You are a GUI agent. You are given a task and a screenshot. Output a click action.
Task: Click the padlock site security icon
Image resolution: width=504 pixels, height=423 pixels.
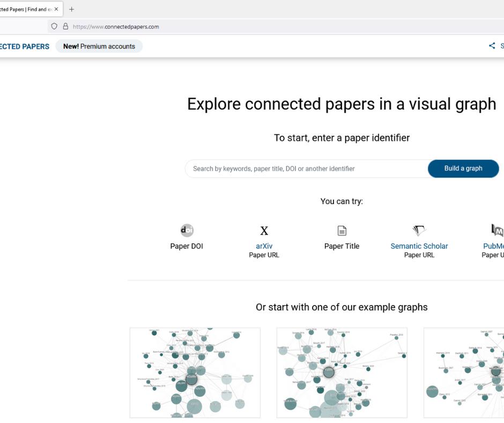tap(65, 26)
